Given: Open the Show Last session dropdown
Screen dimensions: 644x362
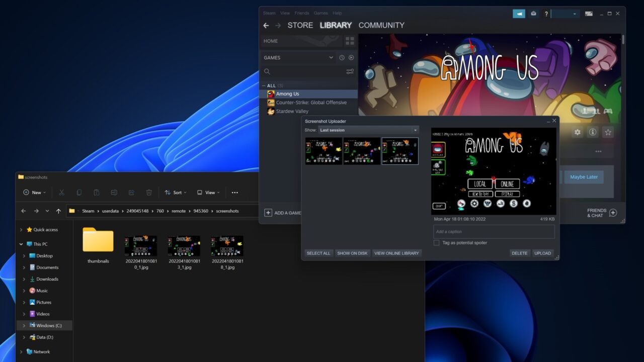Looking at the screenshot, I should 368,130.
